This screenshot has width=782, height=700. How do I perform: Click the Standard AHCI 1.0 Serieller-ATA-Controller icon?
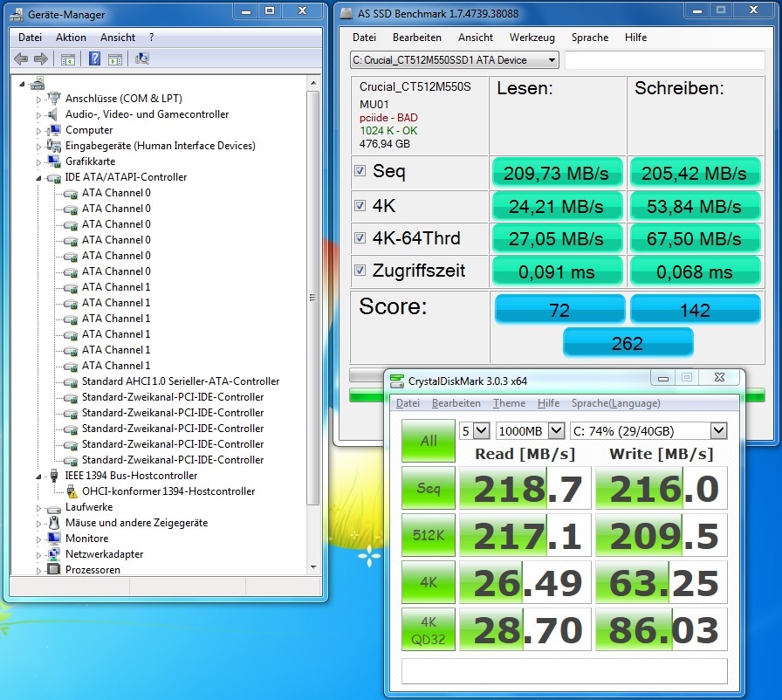click(71, 382)
